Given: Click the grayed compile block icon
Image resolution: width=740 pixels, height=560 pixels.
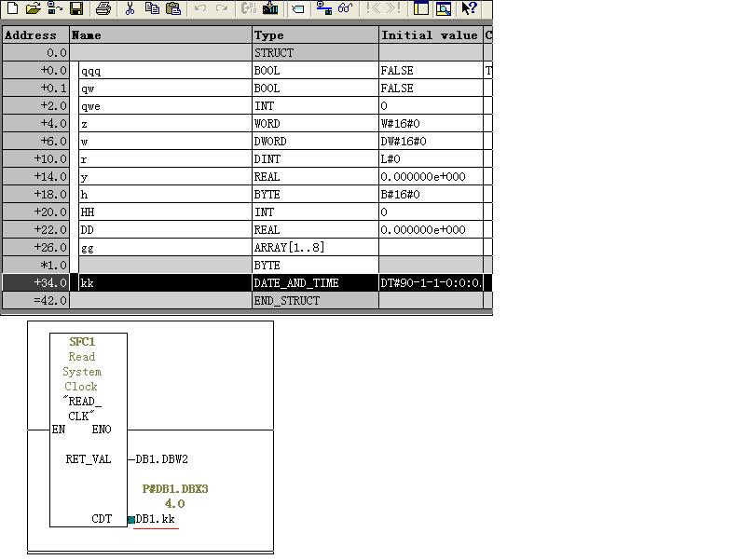Looking at the screenshot, I should click(x=249, y=8).
